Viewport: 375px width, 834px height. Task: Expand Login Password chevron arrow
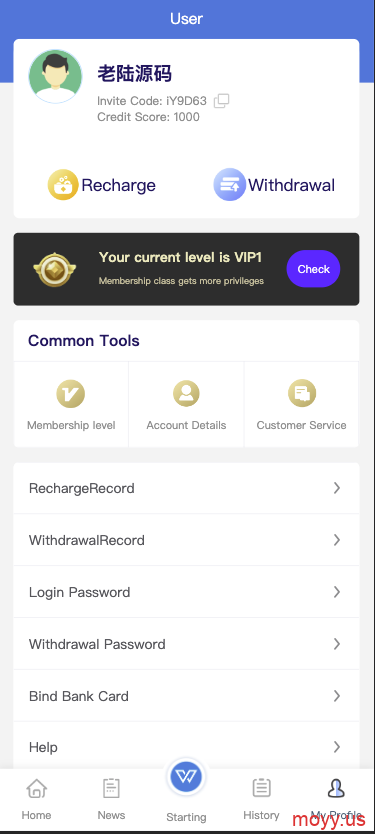click(x=337, y=592)
